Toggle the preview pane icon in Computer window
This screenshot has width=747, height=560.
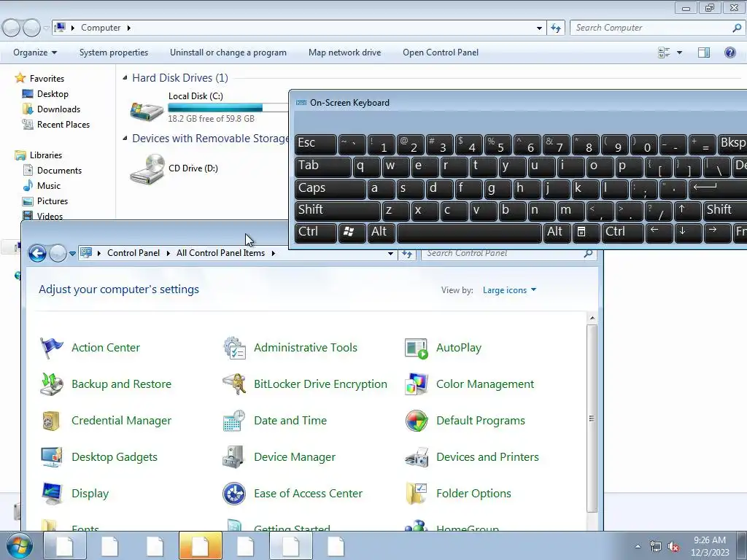coord(704,52)
